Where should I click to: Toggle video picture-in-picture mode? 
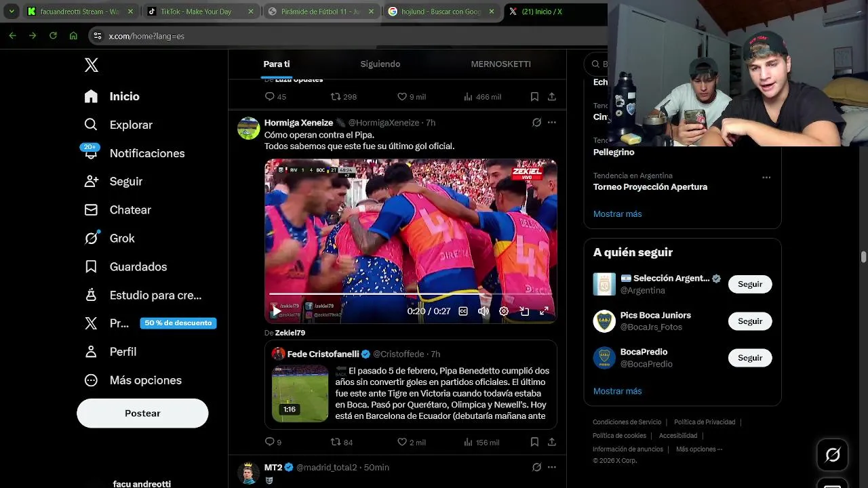(524, 311)
